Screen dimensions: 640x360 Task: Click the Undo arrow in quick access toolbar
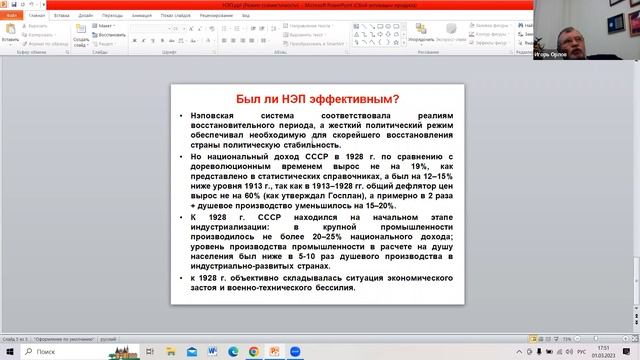pos(31,4)
